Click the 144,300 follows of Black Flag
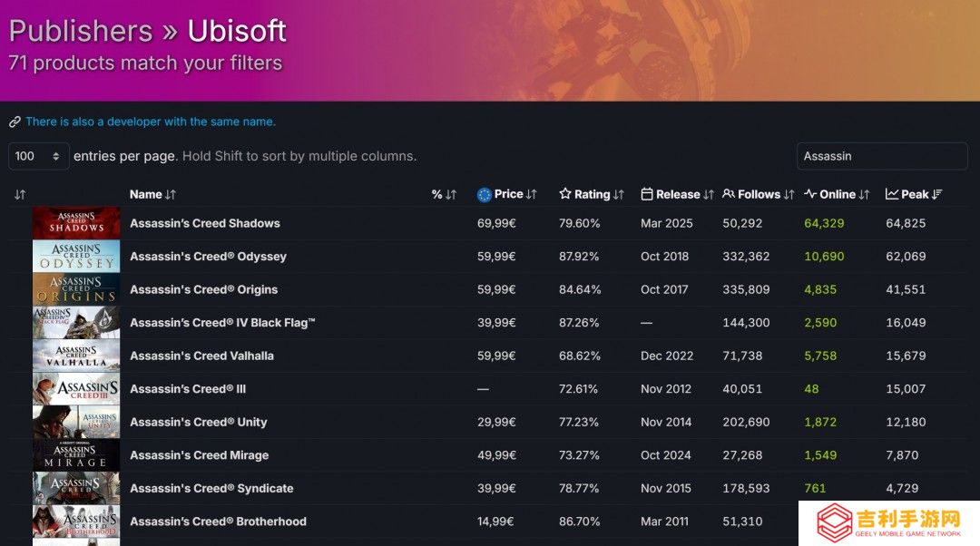980x546 pixels. (x=746, y=322)
